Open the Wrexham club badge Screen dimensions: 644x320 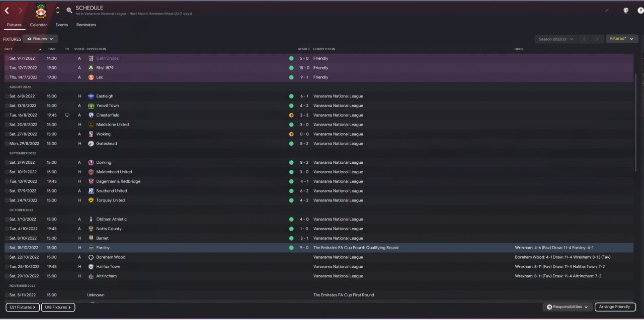point(41,11)
